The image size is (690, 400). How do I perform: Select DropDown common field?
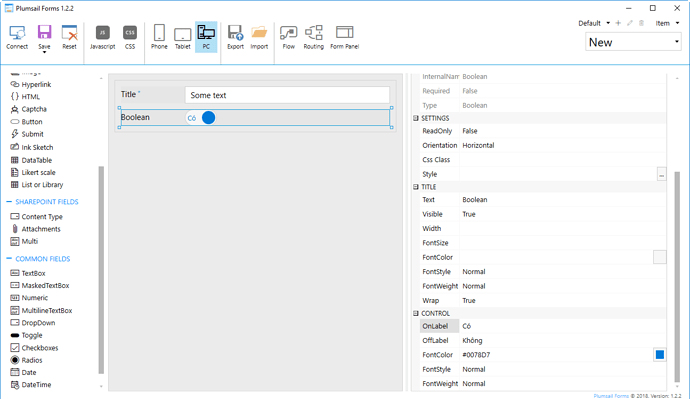33,323
